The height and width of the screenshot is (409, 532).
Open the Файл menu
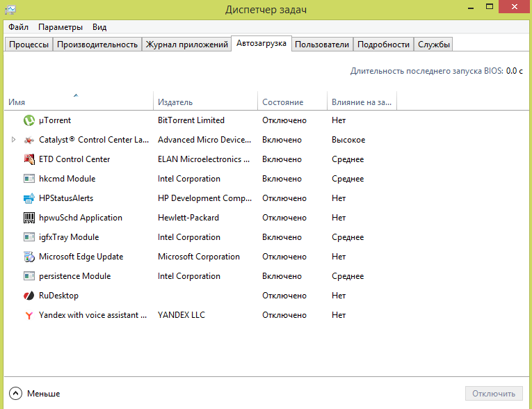click(x=18, y=27)
